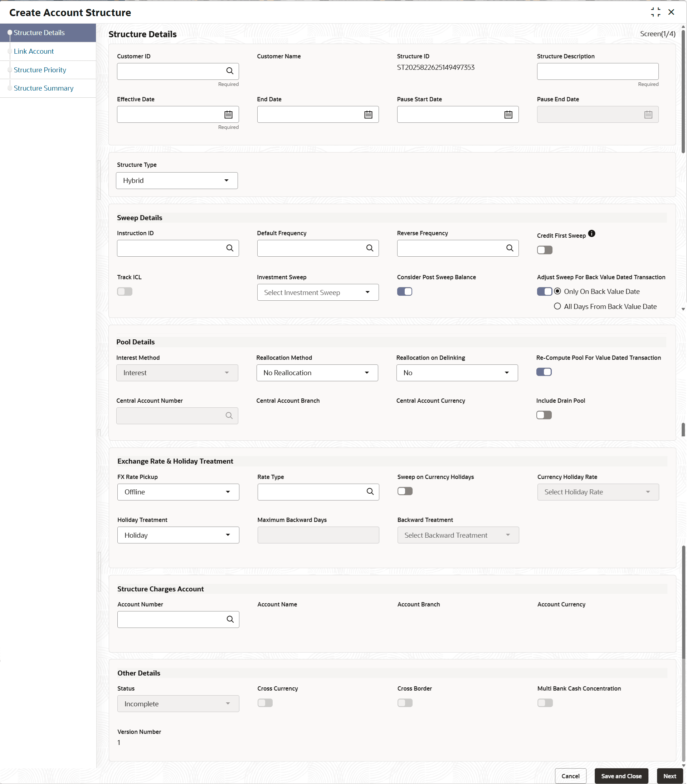Search the Structure Charges Account Number
The height and width of the screenshot is (784, 687).
(230, 619)
